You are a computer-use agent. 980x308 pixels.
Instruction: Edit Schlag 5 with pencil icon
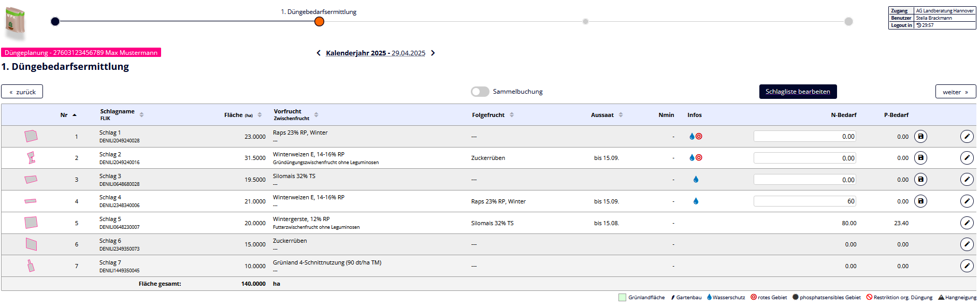[967, 223]
